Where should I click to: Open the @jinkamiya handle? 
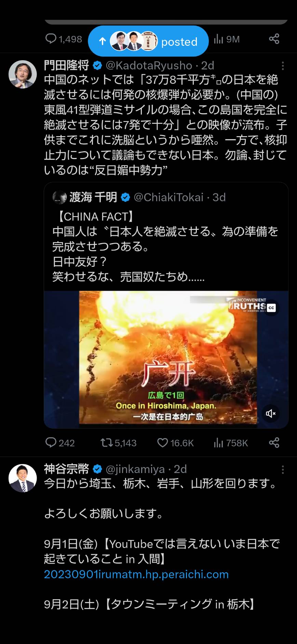pyautogui.click(x=135, y=469)
